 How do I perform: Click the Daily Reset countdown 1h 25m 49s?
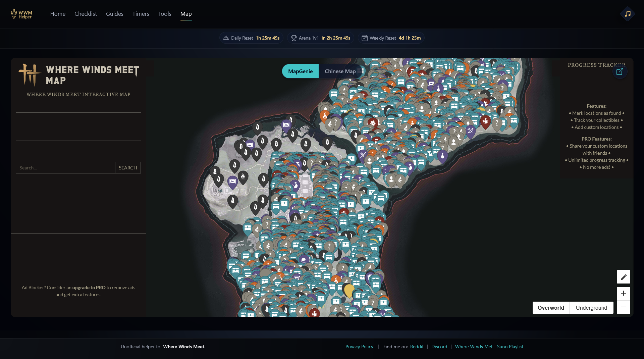click(x=268, y=38)
